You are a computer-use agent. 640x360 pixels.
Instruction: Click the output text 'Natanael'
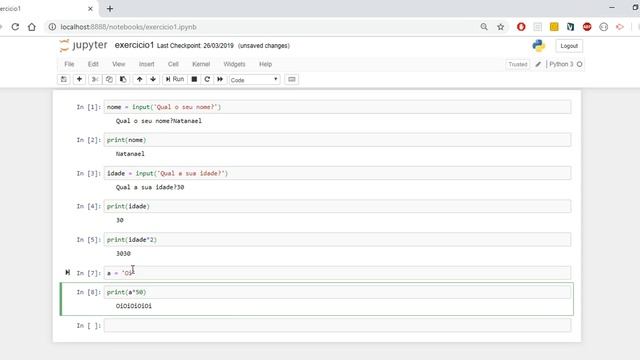(x=130, y=154)
